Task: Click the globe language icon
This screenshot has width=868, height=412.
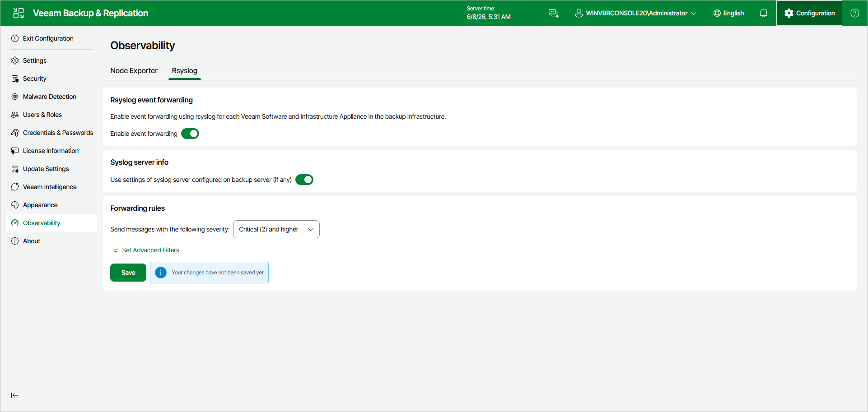Action: (717, 13)
